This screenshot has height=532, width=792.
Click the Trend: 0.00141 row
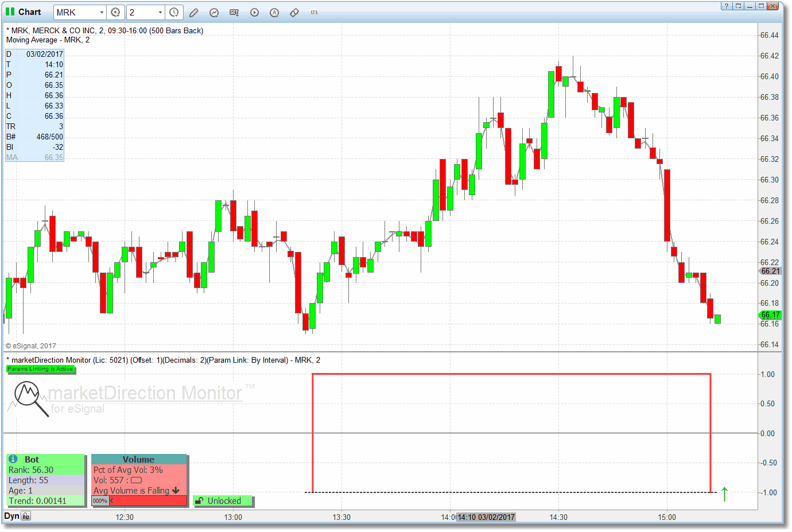tap(45, 501)
